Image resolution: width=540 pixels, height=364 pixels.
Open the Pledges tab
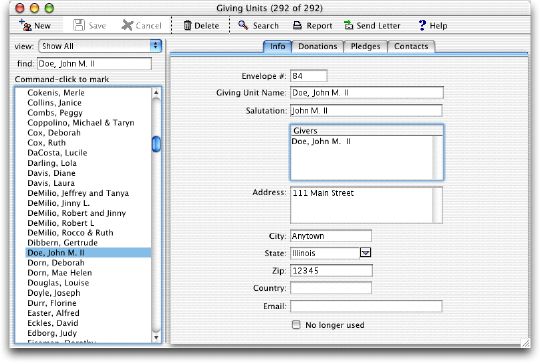[365, 46]
